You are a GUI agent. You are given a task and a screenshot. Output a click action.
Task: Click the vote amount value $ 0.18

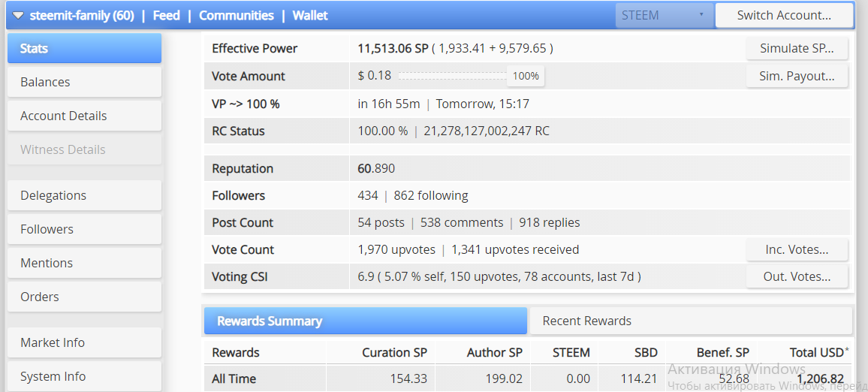pos(375,76)
